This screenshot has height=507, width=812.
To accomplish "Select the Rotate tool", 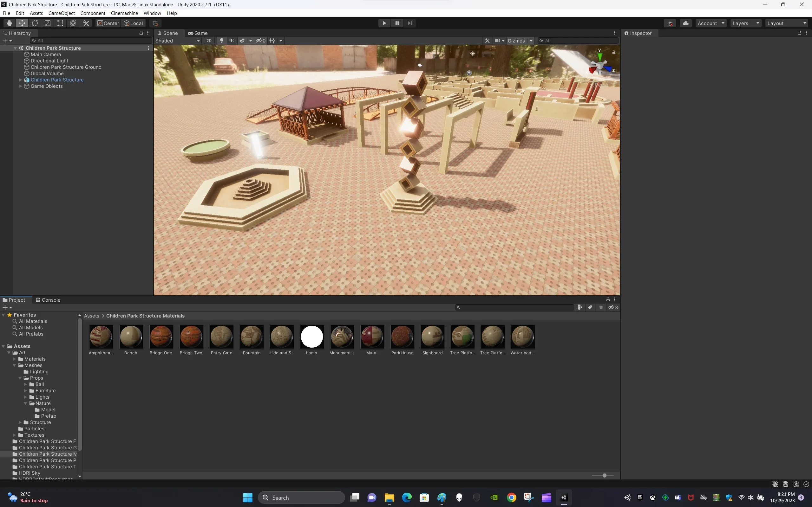I will [x=35, y=23].
